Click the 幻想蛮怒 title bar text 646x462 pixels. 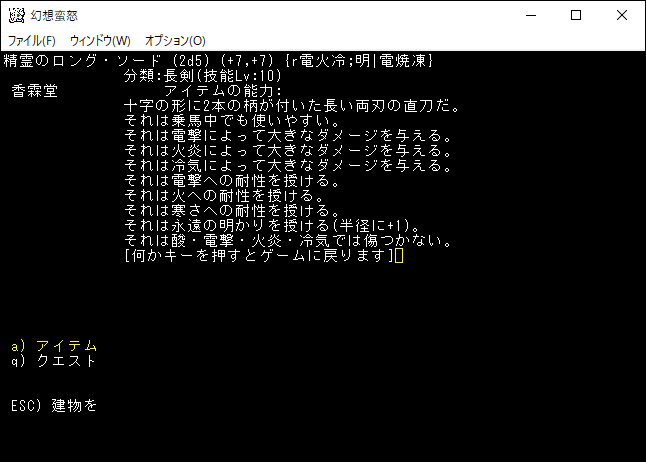click(x=54, y=16)
